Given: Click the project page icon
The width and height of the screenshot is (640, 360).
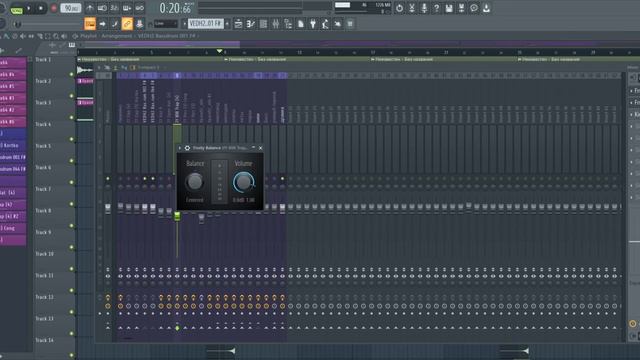Looking at the screenshot, I should click(x=300, y=24).
